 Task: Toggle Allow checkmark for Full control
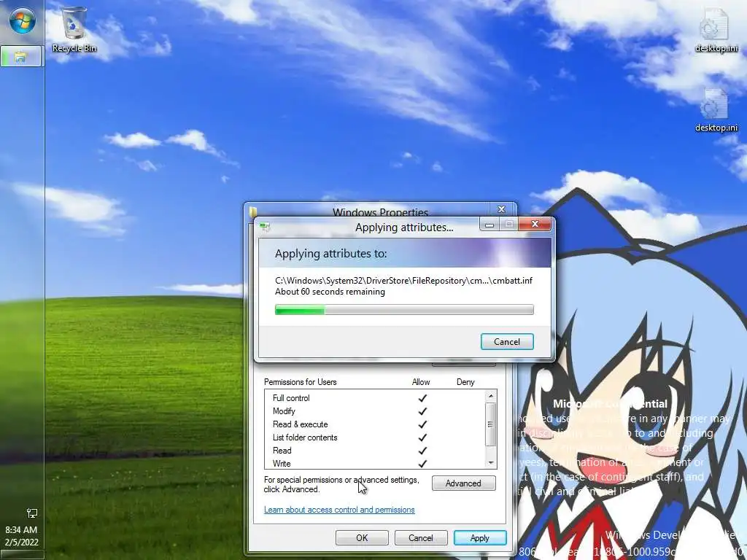tap(422, 398)
